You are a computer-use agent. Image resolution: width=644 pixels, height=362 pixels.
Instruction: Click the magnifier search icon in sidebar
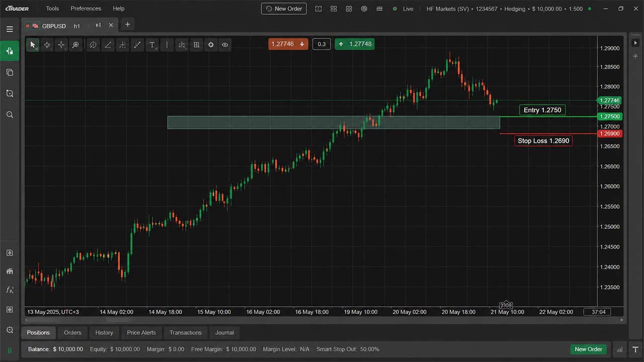tap(10, 115)
